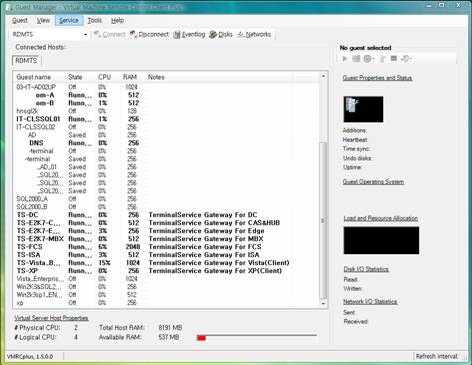
Task: Open Guest Operating System link
Action: coord(373,182)
